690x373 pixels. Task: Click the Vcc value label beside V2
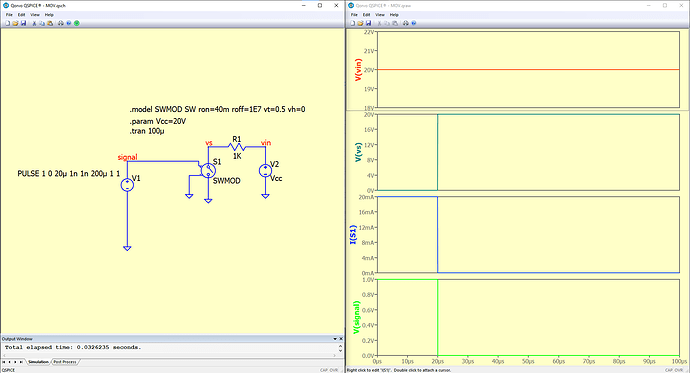[276, 179]
